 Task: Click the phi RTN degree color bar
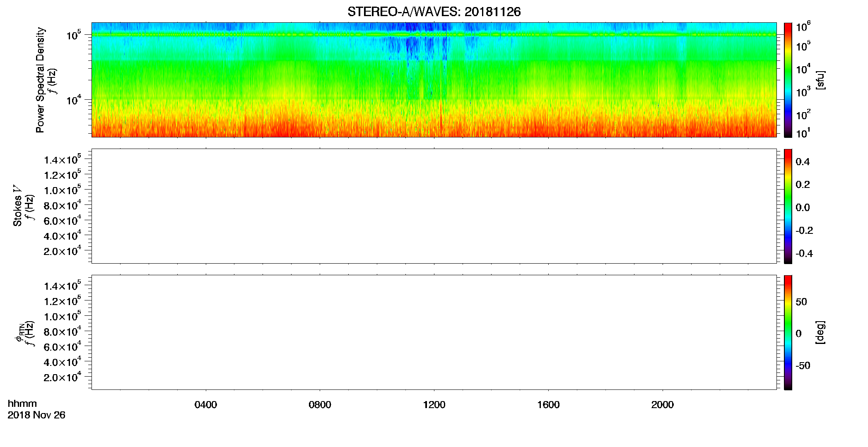(788, 332)
